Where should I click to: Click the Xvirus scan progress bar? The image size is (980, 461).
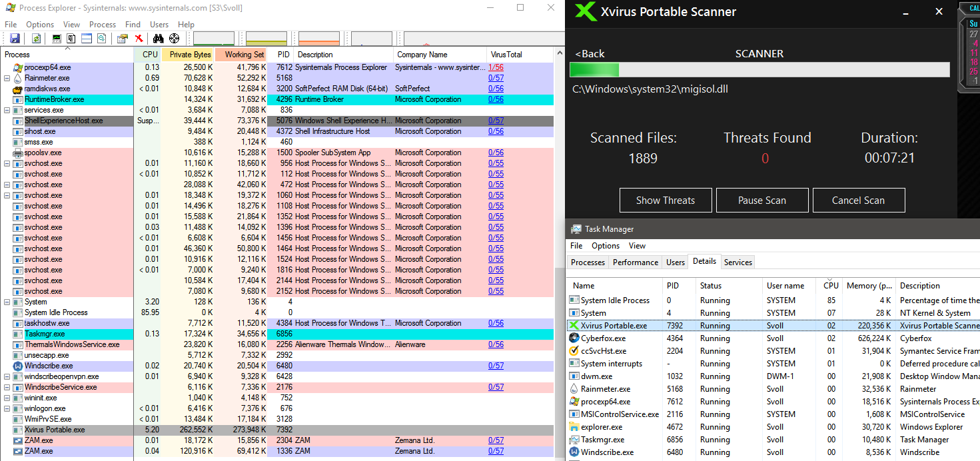coord(759,70)
